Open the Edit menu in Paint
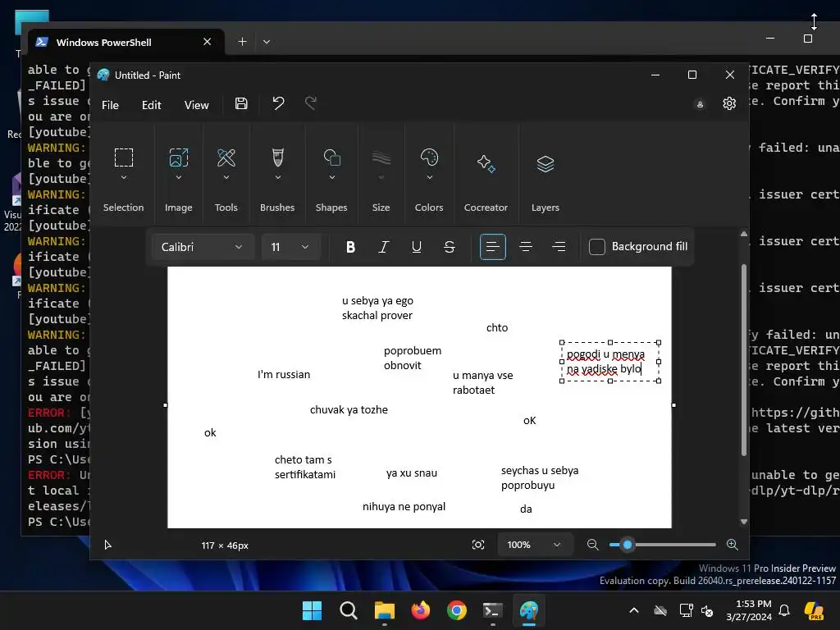The image size is (840, 630). pyautogui.click(x=151, y=105)
